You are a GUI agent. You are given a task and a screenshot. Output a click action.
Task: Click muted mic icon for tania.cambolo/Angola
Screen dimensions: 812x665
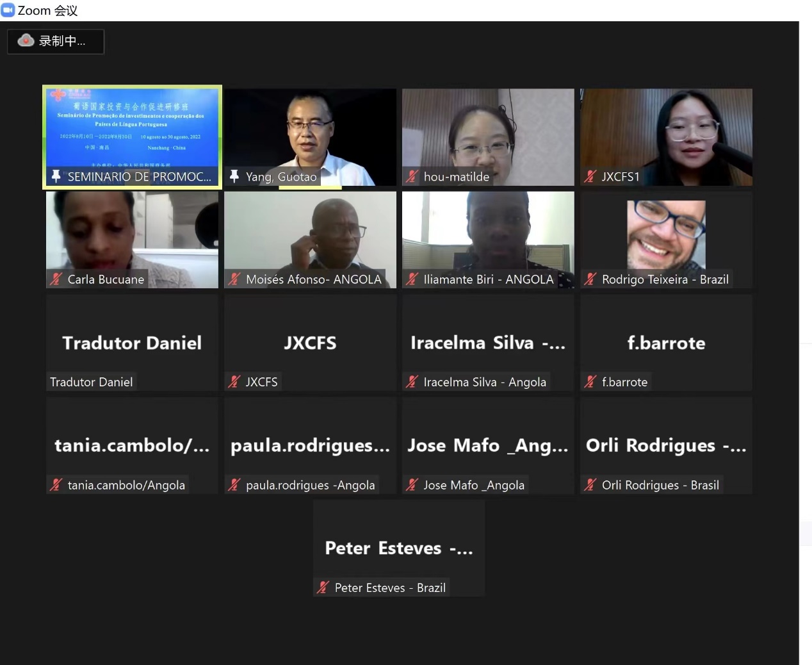(x=56, y=484)
